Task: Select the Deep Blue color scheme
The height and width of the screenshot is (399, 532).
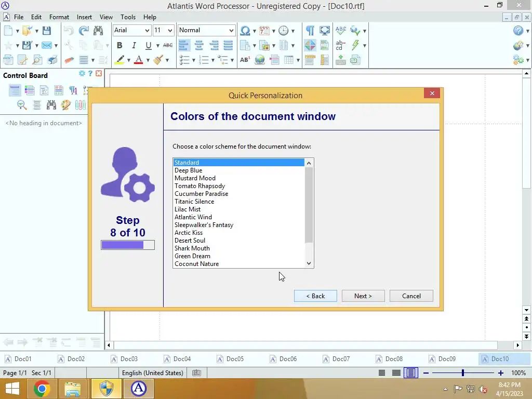Action: [239, 170]
